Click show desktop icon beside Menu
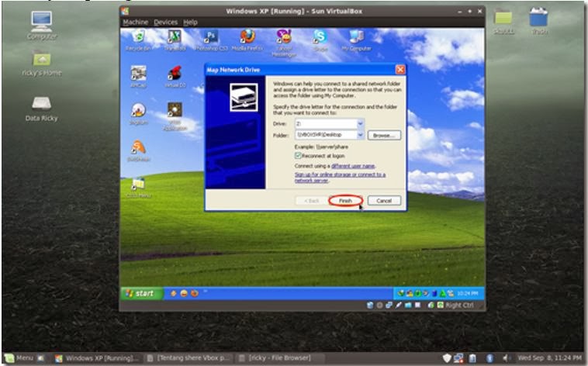Screen dimensions: 588x366 [41, 358]
